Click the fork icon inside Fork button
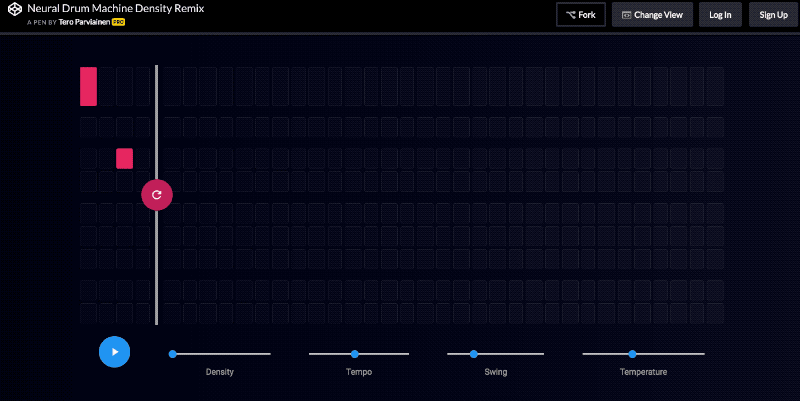The image size is (800, 401). click(x=570, y=15)
